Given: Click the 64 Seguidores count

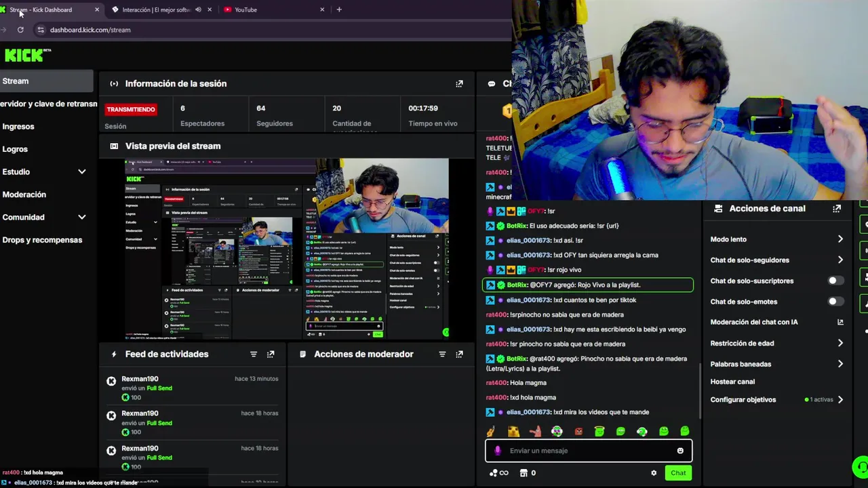Looking at the screenshot, I should pos(261,108).
